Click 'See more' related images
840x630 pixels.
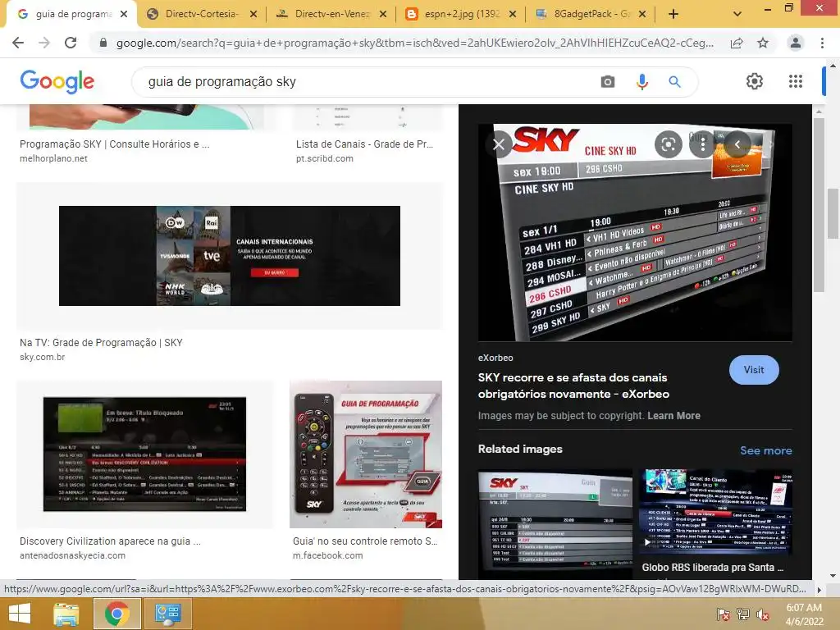click(x=765, y=450)
